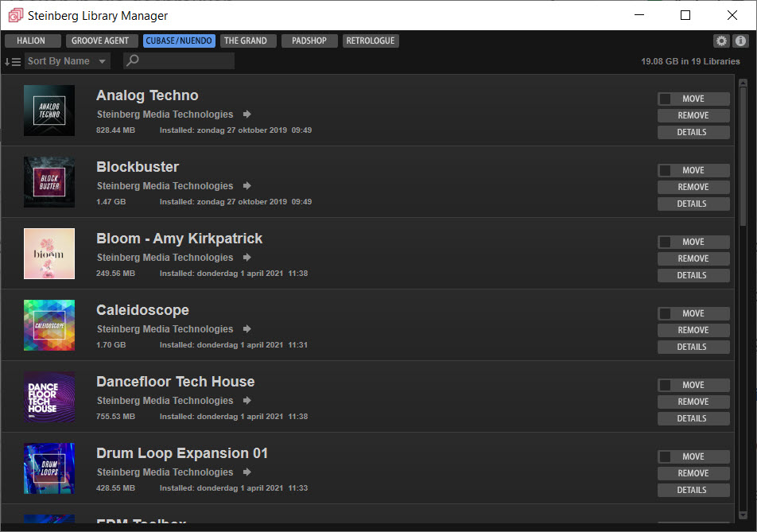
Task: Open the settings gear icon
Action: [721, 41]
